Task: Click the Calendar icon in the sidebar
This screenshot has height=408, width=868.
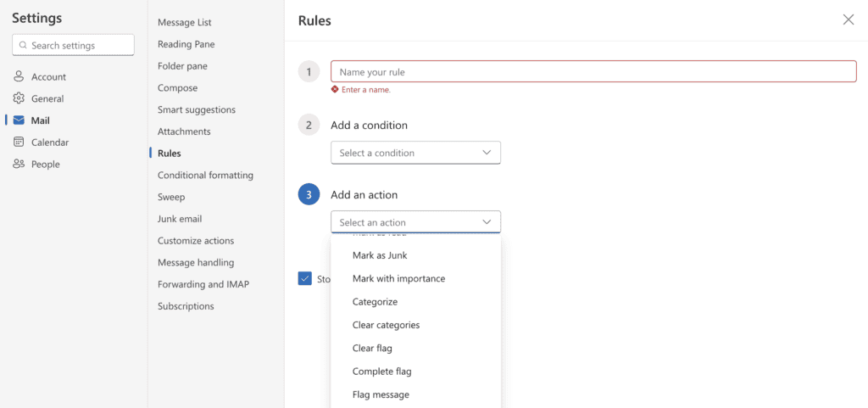Action: 19,143
